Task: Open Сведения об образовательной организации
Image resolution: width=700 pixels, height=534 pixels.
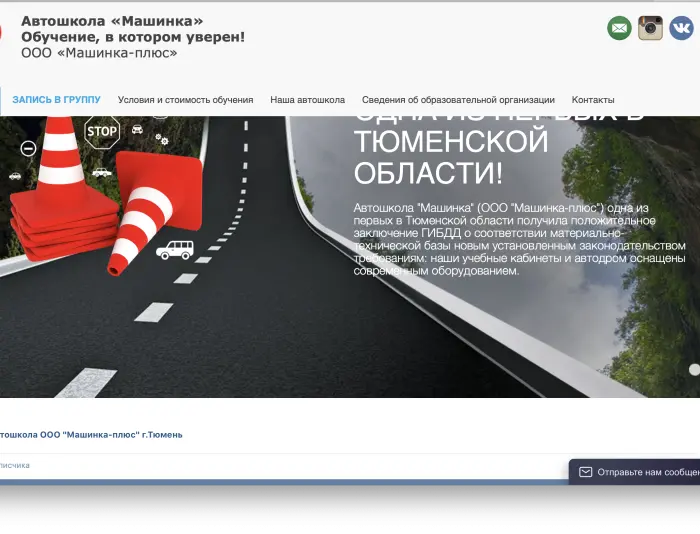Action: pyautogui.click(x=458, y=100)
